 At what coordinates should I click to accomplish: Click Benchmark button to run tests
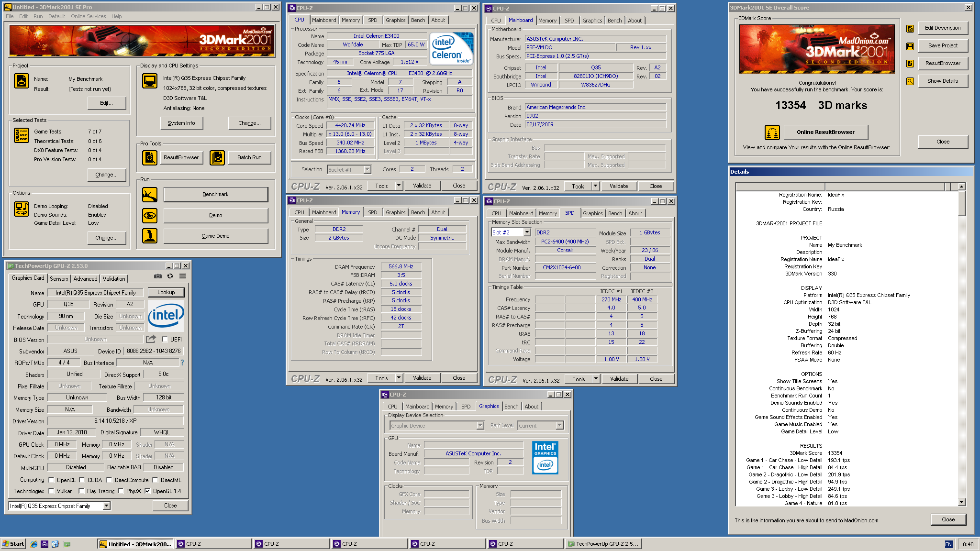(215, 194)
